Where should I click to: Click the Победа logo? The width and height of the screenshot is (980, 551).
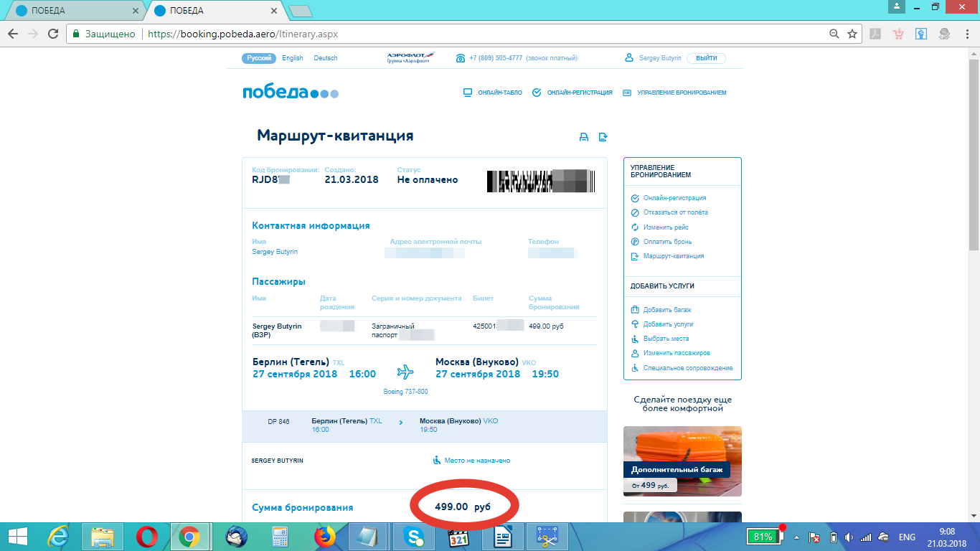click(291, 93)
